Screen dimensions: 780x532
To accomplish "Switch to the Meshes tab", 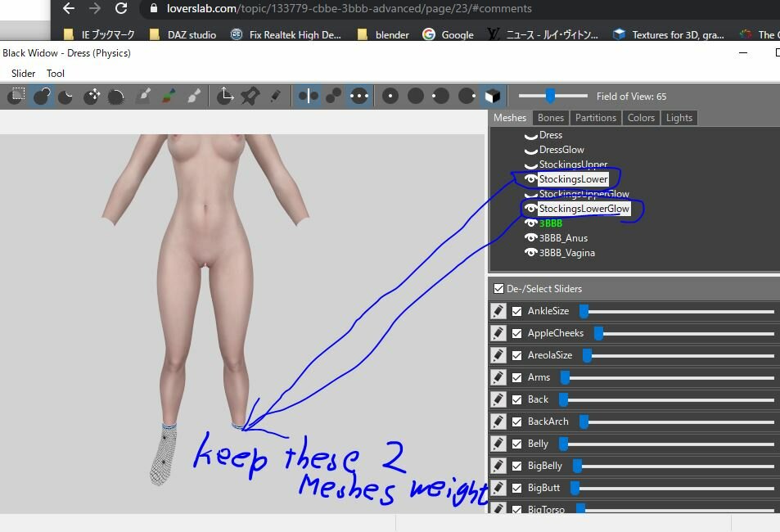I will click(x=510, y=118).
